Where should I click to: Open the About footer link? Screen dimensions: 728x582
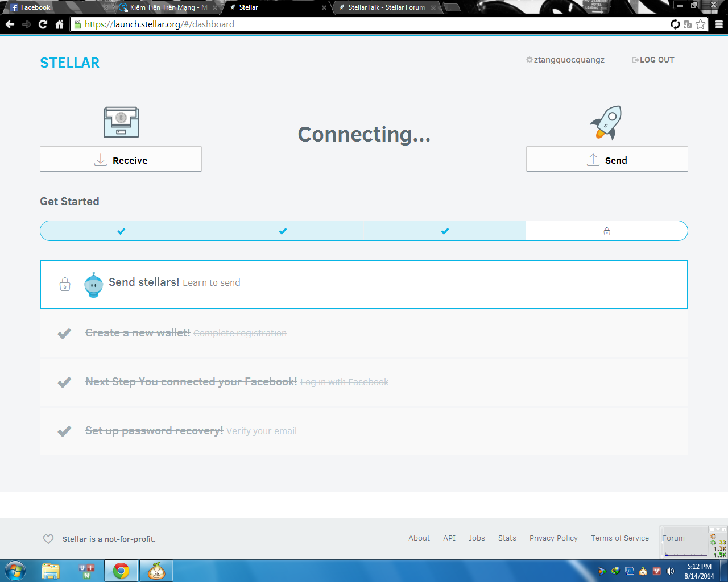[x=419, y=538]
